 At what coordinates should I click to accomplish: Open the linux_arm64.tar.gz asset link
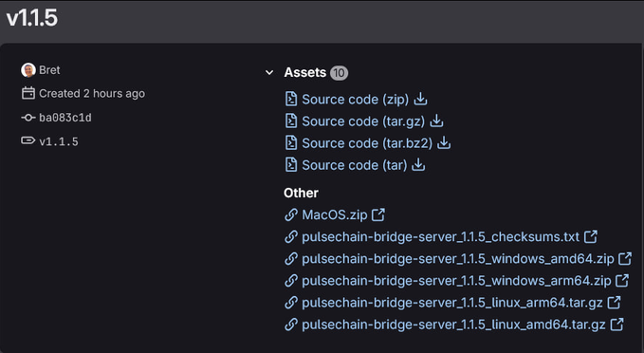click(x=452, y=303)
